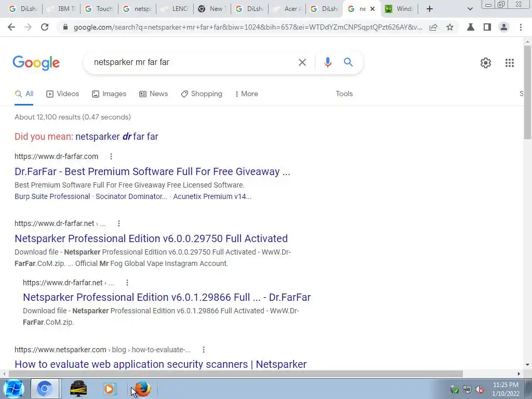Open the network tray icon
Image resolution: width=532 pixels, height=399 pixels.
click(x=467, y=390)
